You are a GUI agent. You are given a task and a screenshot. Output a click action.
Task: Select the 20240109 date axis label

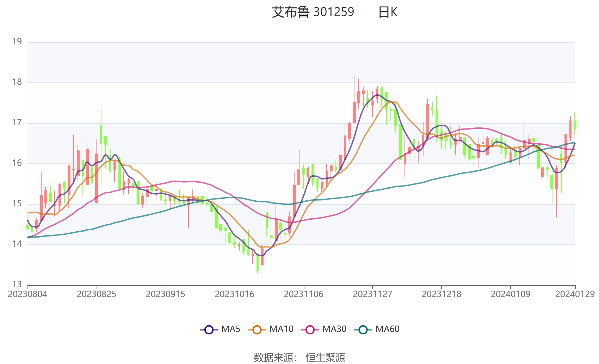pos(511,294)
